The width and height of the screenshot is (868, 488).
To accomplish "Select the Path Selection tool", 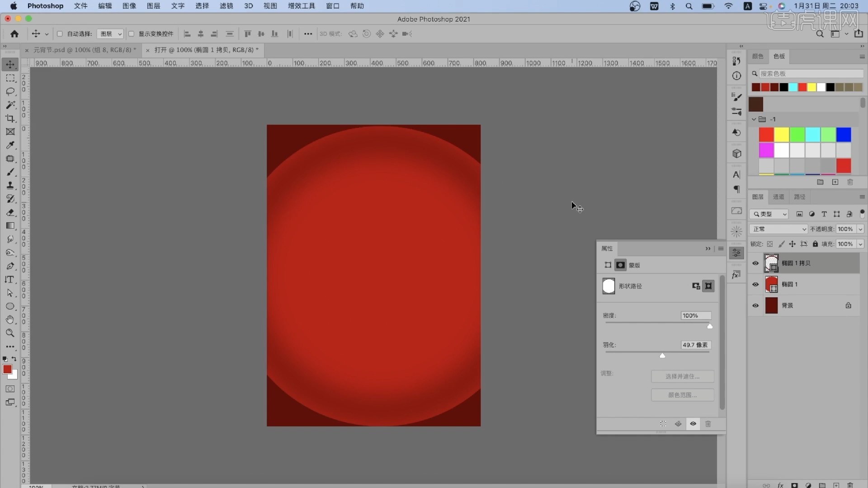I will (10, 293).
